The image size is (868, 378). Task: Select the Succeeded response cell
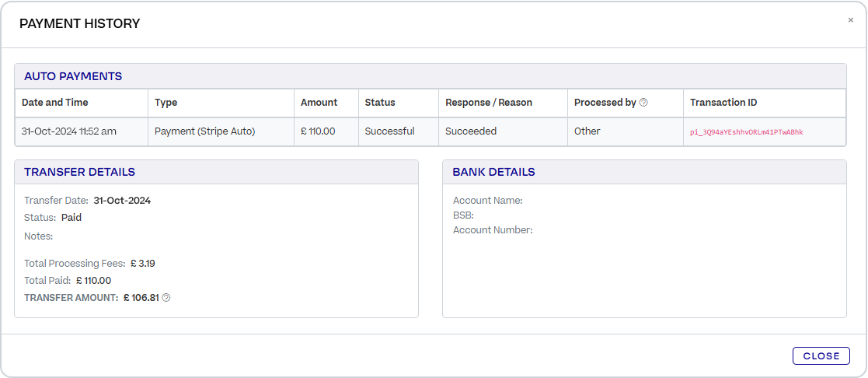coord(504,132)
